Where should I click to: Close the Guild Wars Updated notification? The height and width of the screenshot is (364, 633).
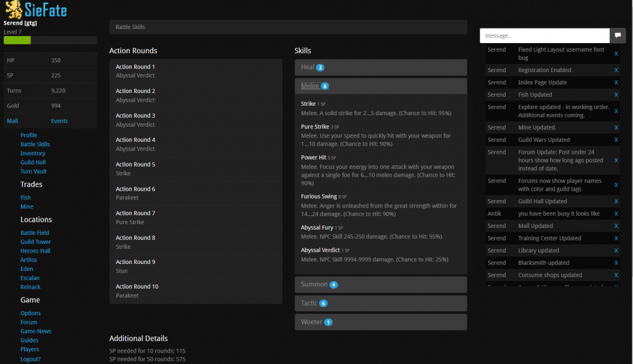[x=616, y=140]
